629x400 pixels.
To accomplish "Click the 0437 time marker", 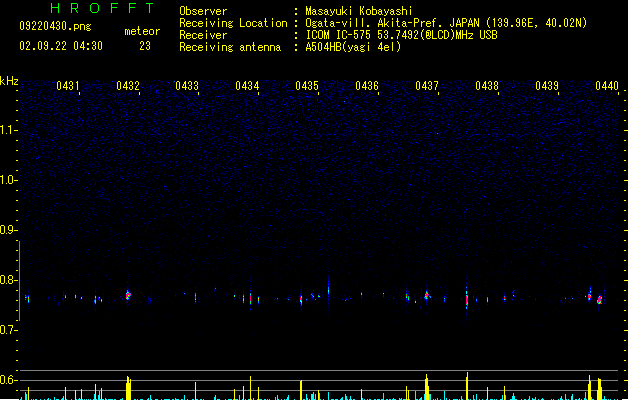I will pyautogui.click(x=427, y=86).
